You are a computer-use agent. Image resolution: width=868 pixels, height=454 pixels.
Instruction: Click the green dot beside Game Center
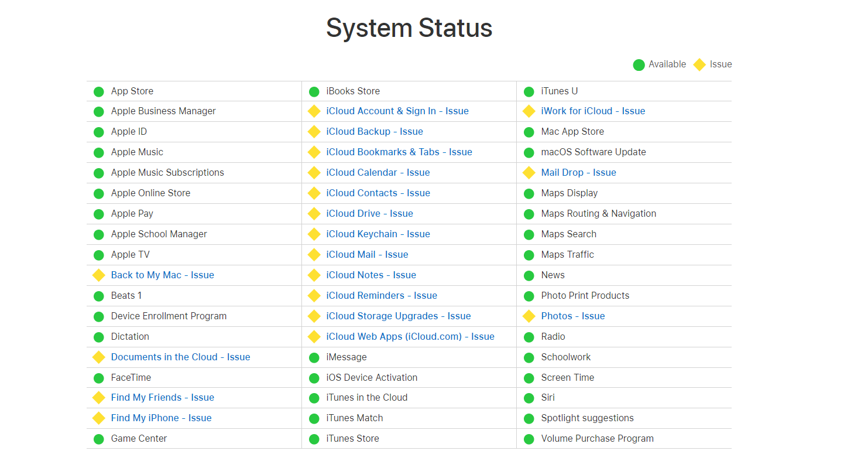coord(99,439)
